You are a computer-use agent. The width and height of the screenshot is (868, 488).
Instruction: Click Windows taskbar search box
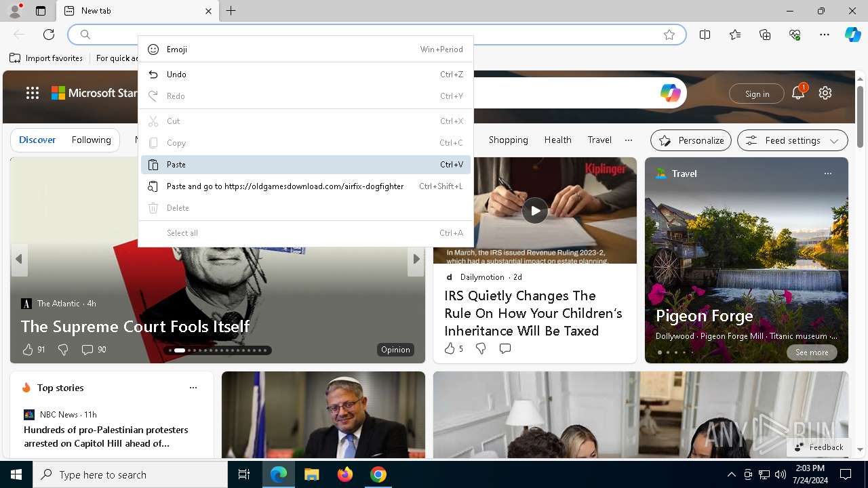click(x=130, y=474)
